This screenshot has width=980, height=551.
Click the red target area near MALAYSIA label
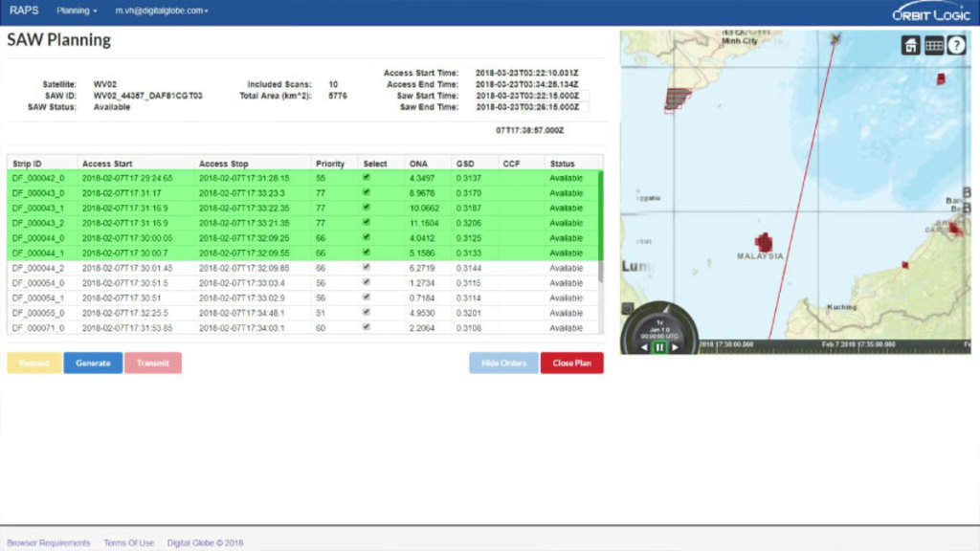[x=763, y=242]
